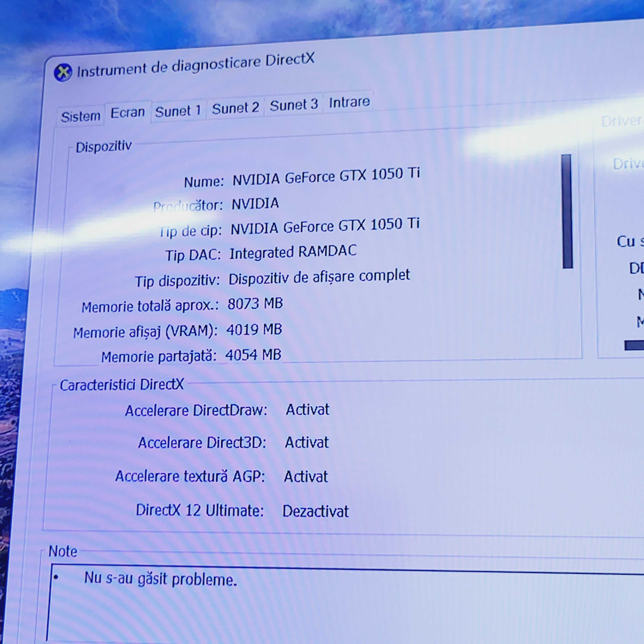
Task: Click the 'DirectX 12 Ultimate:' label
Action: (x=200, y=510)
